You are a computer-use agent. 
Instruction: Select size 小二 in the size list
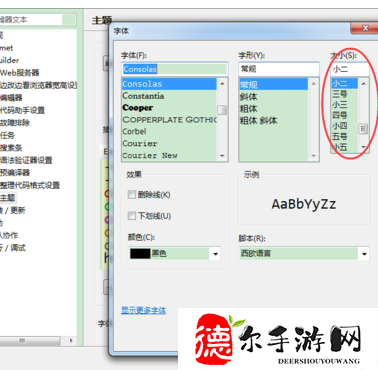click(344, 83)
